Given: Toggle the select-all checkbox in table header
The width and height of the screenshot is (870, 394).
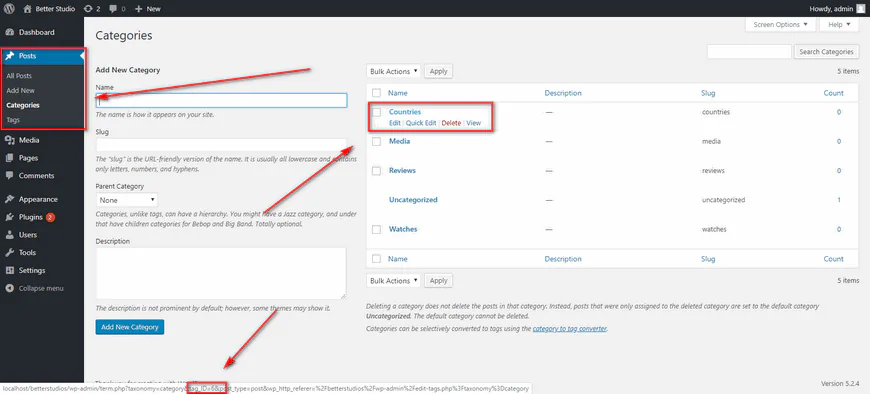Looking at the screenshot, I should (377, 93).
